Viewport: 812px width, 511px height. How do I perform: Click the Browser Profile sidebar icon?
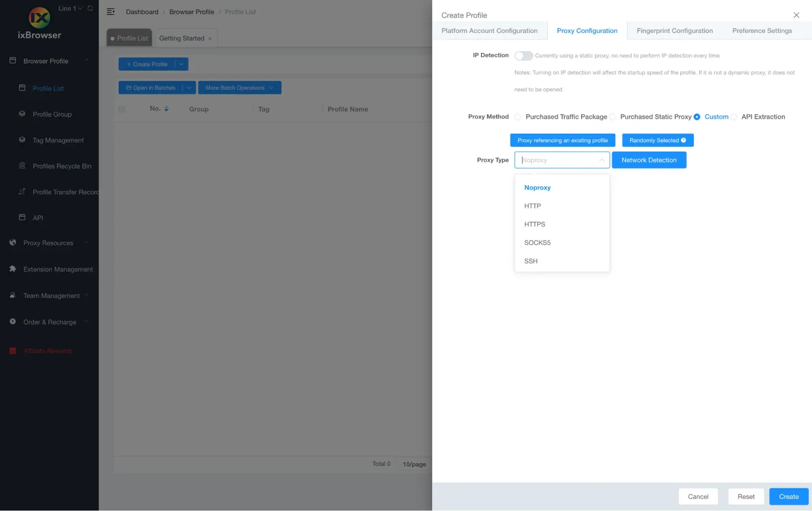(x=13, y=60)
